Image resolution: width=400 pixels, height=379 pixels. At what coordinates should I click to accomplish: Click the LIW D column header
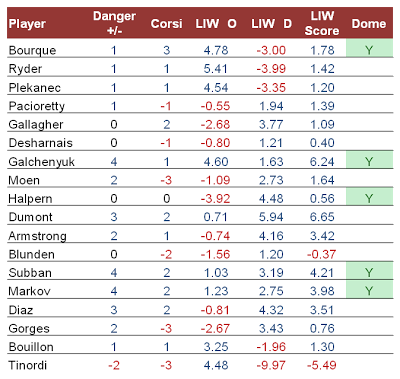coord(271,24)
